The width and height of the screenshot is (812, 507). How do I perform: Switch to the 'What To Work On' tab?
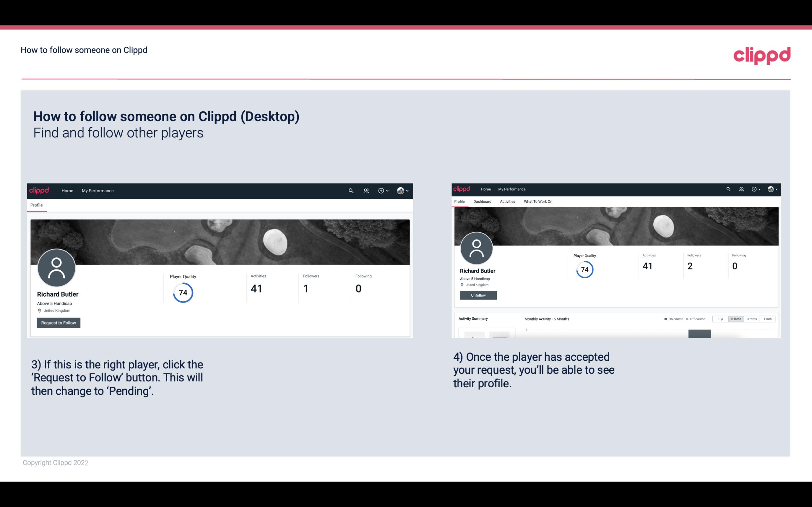[x=538, y=202]
